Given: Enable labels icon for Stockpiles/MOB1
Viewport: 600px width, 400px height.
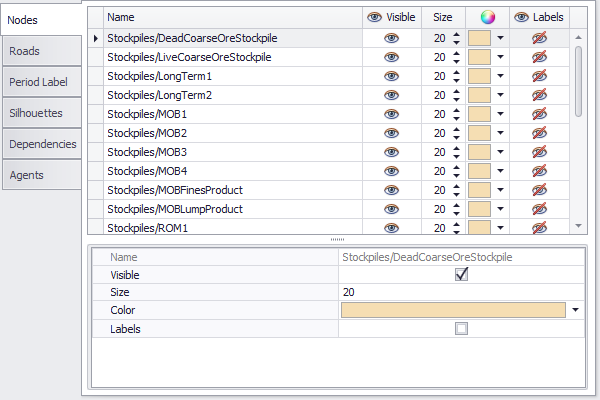Looking at the screenshot, I should click(539, 114).
